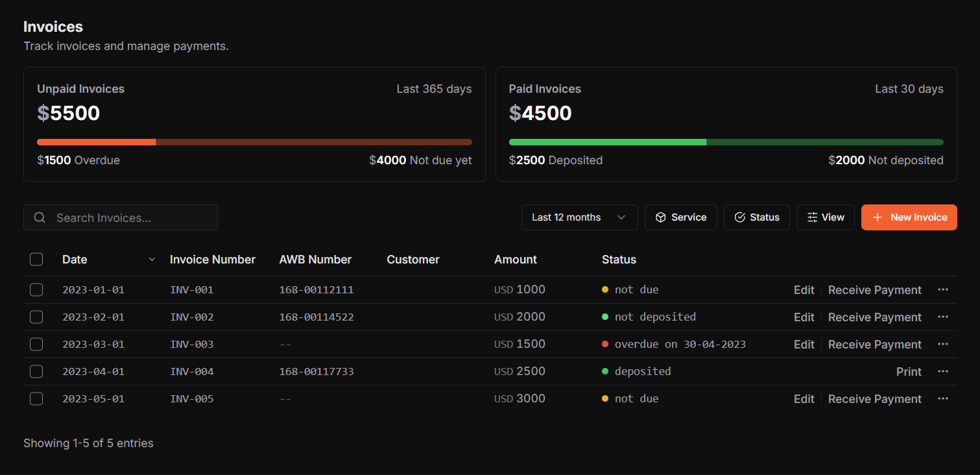Check the select-all checkbox in table header
The height and width of the screenshot is (475, 980).
tap(36, 259)
